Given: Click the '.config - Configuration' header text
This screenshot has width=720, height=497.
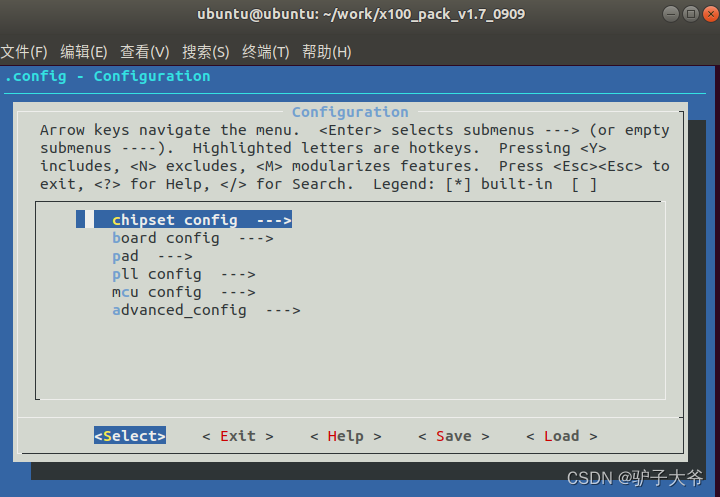Looking at the screenshot, I should coord(107,76).
